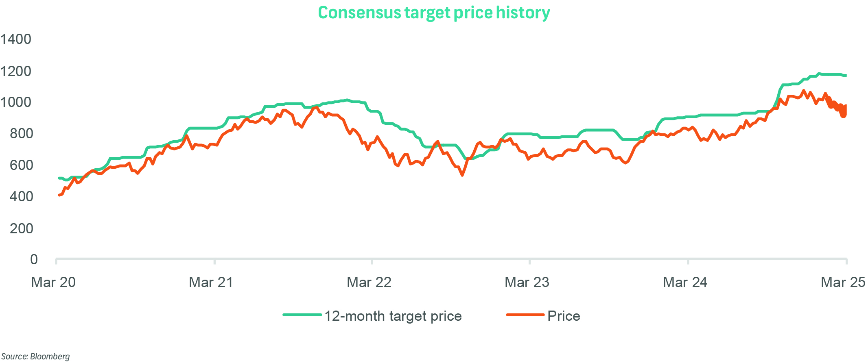Select the Mar 22 x-axis label

click(369, 282)
